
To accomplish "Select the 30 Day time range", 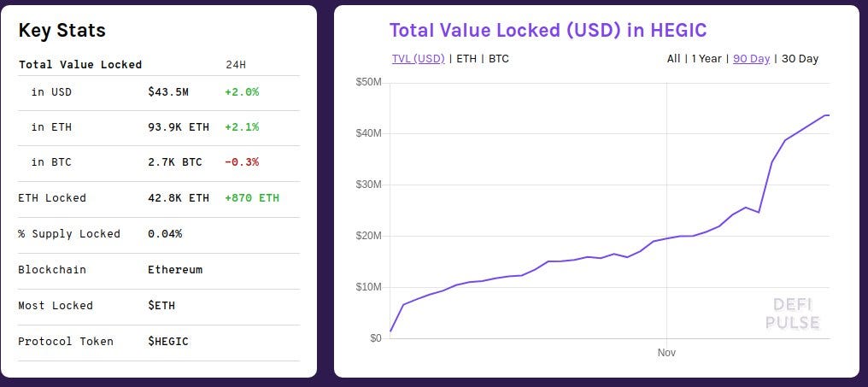I will 800,58.
